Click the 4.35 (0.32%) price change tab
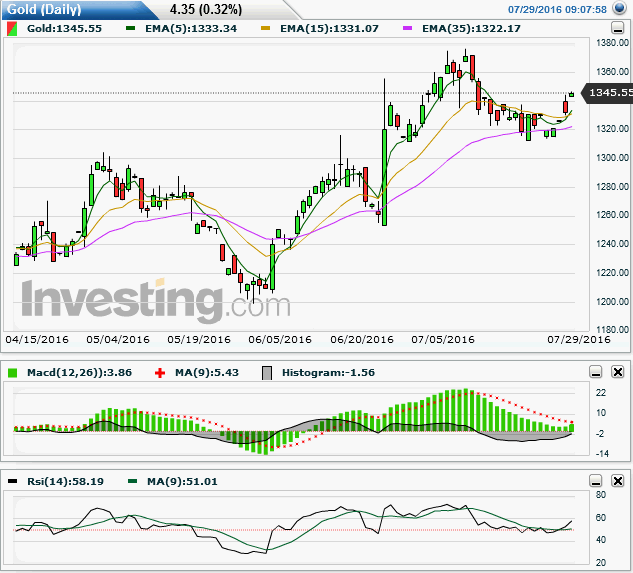The height and width of the screenshot is (573, 633). click(x=206, y=9)
